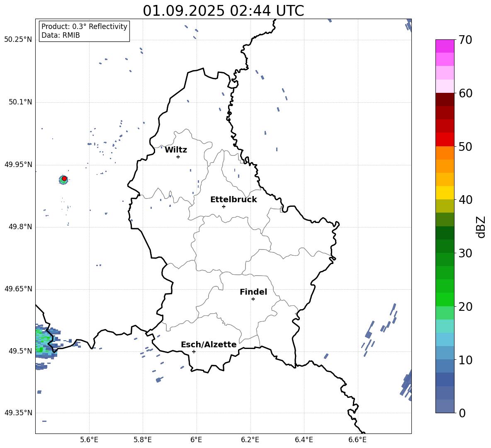491x448 pixels.
Task: Click the dBZ colorbar axis label
Action: coord(481,227)
